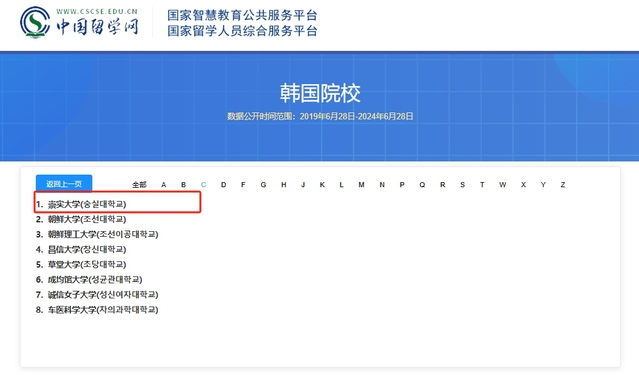Image resolution: width=639 pixels, height=375 pixels.
Task: Click the CSCSE 中国留学网 logo
Action: (x=80, y=23)
